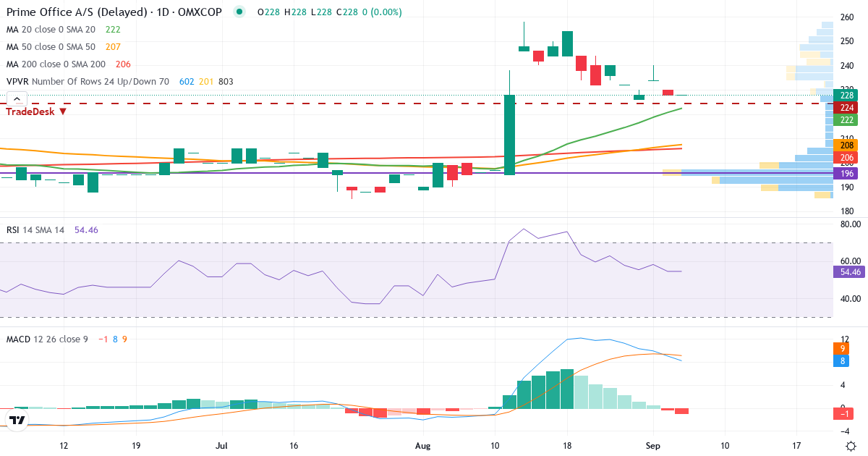This screenshot has height=456, width=868.
Task: Select the MA 200 close indicator legend
Action: [57, 64]
